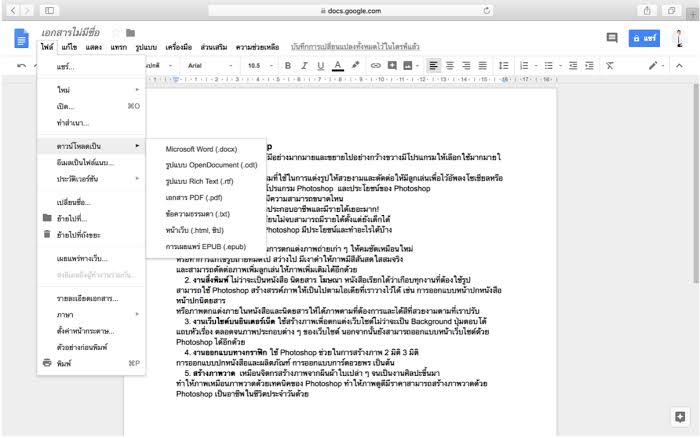Decrease the indent
This screenshot has height=438, width=700.
point(573,66)
